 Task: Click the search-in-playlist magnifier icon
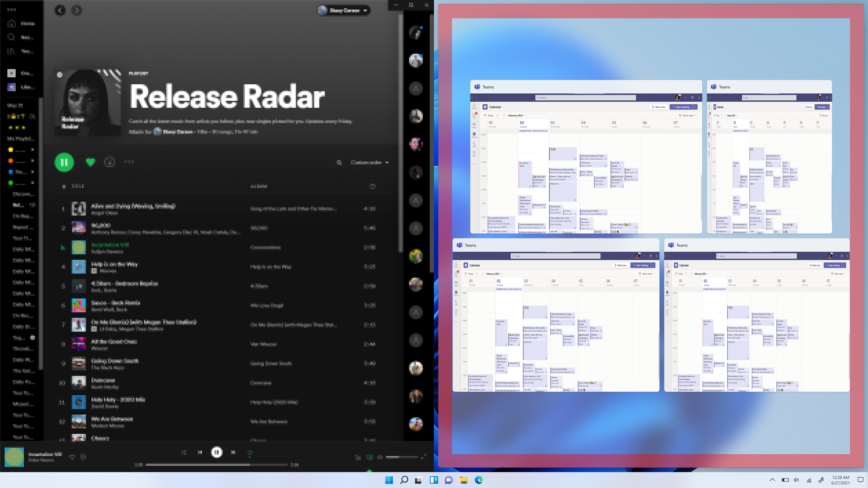pyautogui.click(x=339, y=162)
